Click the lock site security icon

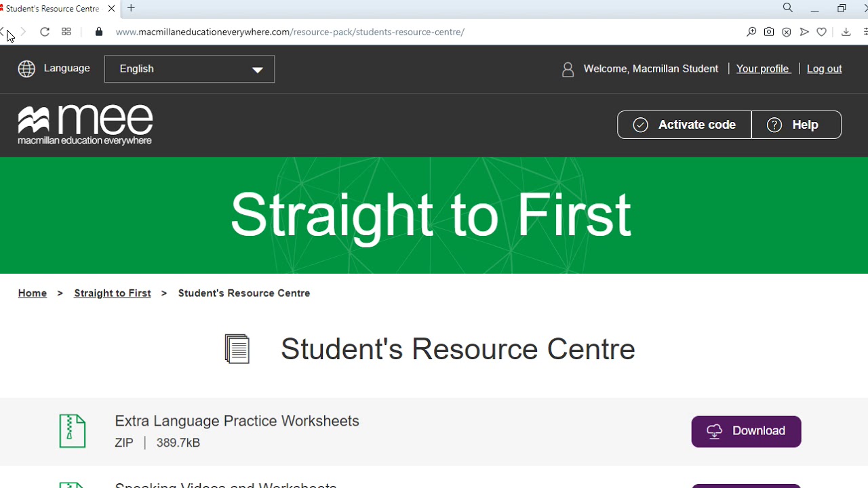99,32
